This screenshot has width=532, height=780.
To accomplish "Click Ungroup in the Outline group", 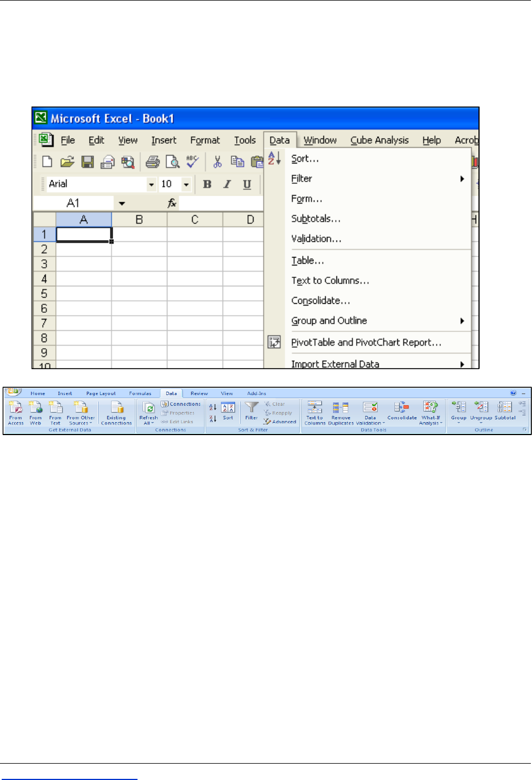I will tap(481, 413).
